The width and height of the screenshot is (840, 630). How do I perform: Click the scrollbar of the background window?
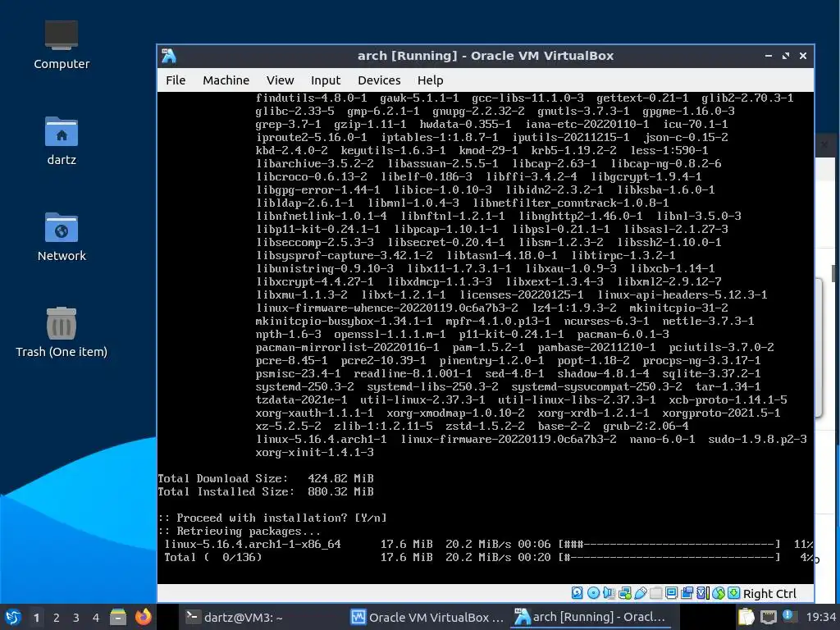tap(834, 274)
